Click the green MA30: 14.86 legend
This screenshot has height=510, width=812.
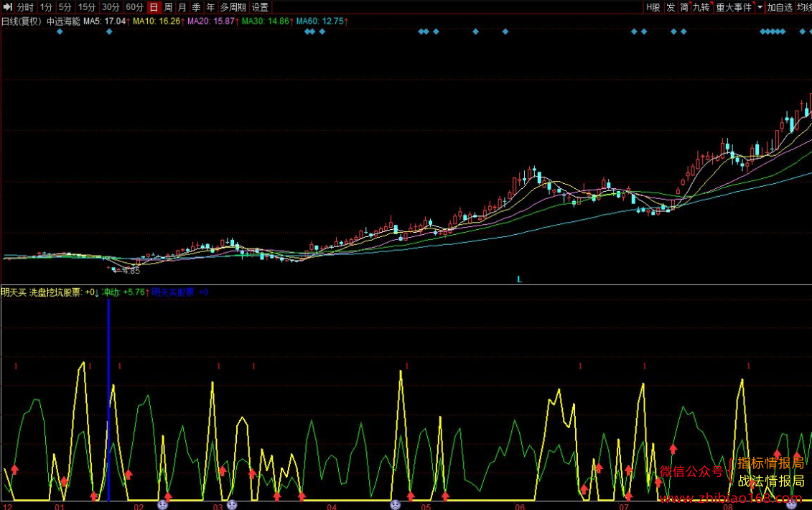click(267, 22)
